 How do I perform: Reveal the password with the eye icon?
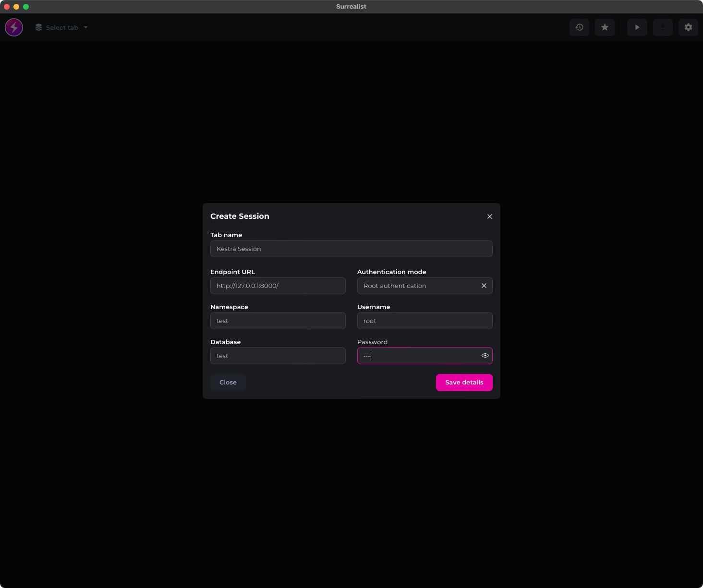(485, 355)
